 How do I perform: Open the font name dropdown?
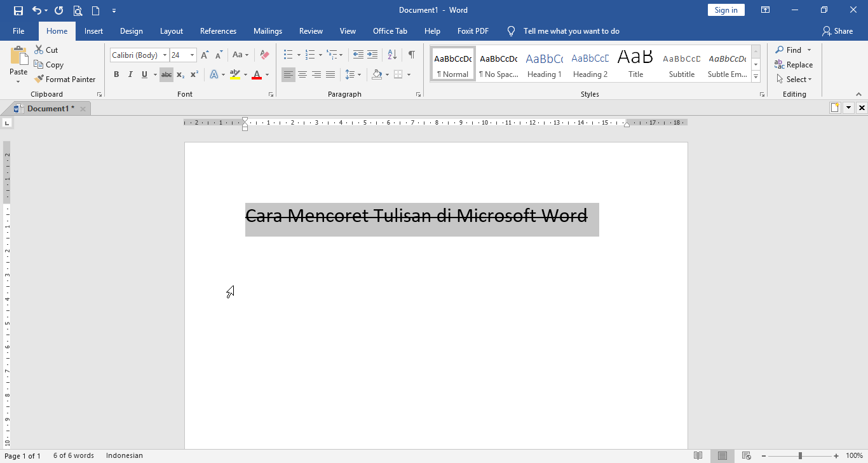pos(165,55)
